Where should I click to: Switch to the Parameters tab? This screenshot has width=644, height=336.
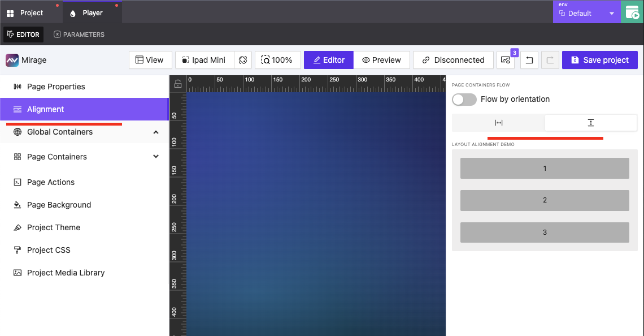(79, 35)
